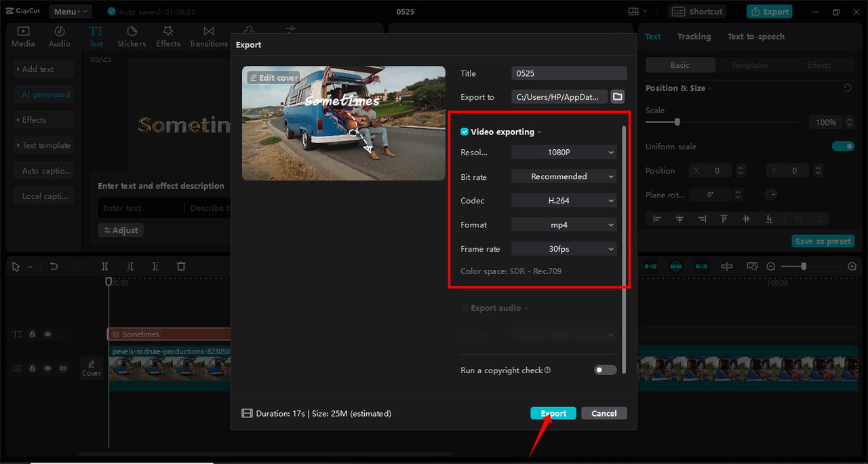The image size is (868, 464).
Task: Toggle the Run a copyright check switch
Action: point(606,370)
